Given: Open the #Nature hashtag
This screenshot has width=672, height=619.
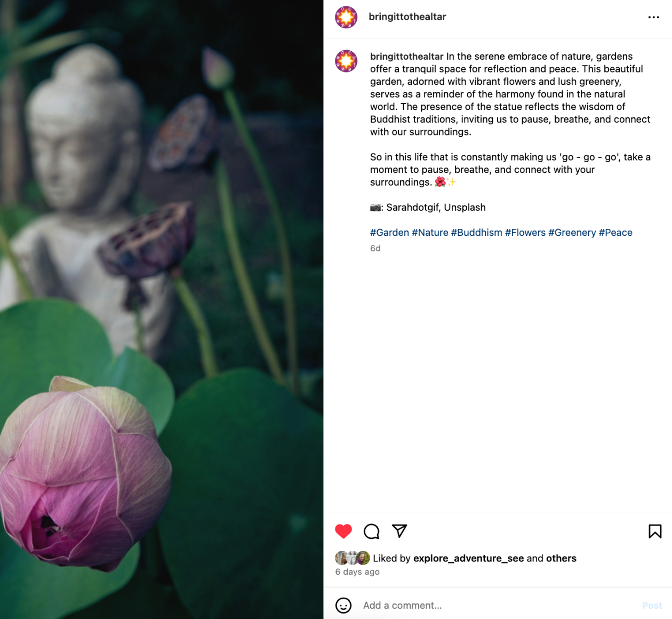Looking at the screenshot, I should point(430,233).
